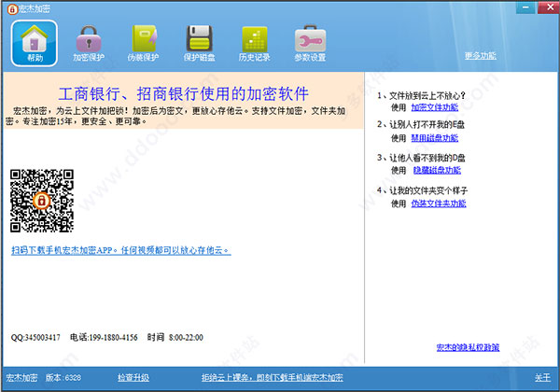Open 宏杰的隐私权政策 link

coord(468,347)
